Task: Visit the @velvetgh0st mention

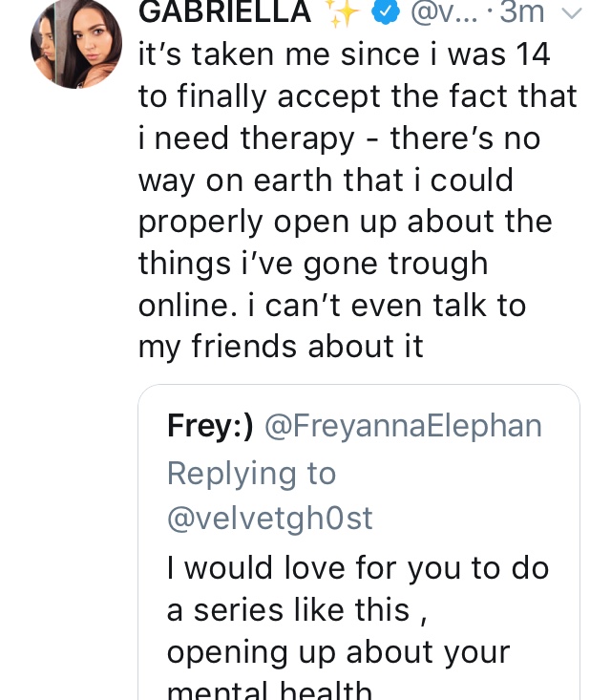Action: click(270, 518)
